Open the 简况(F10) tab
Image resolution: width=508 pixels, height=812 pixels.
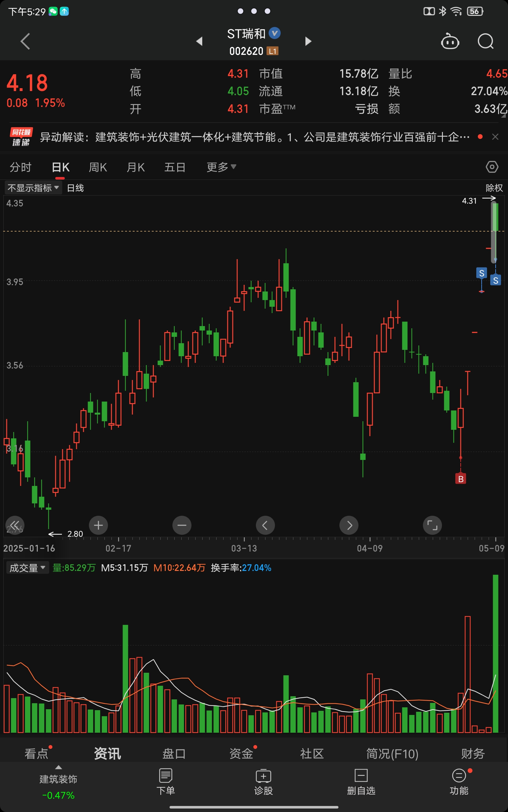[x=392, y=754]
